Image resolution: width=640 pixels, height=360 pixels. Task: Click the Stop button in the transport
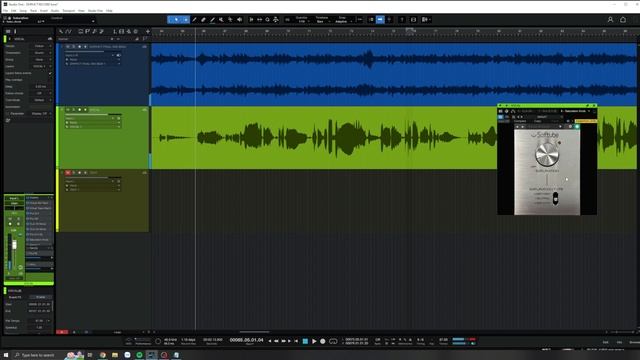tap(305, 341)
